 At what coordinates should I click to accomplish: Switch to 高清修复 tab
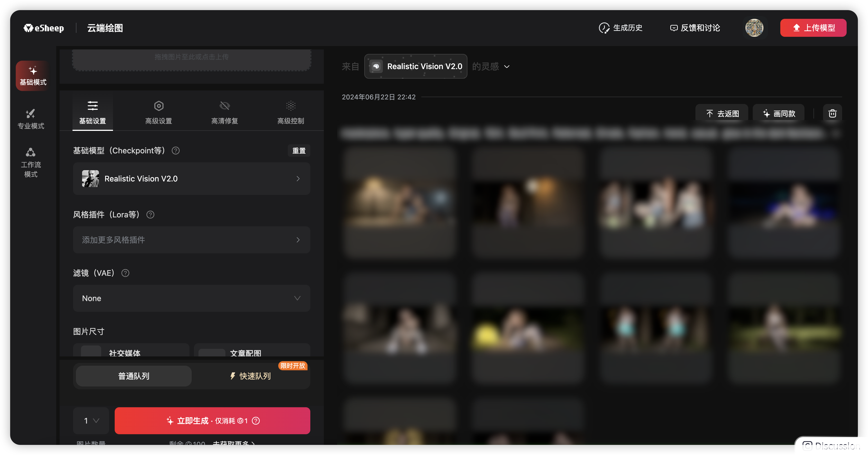[x=225, y=113]
